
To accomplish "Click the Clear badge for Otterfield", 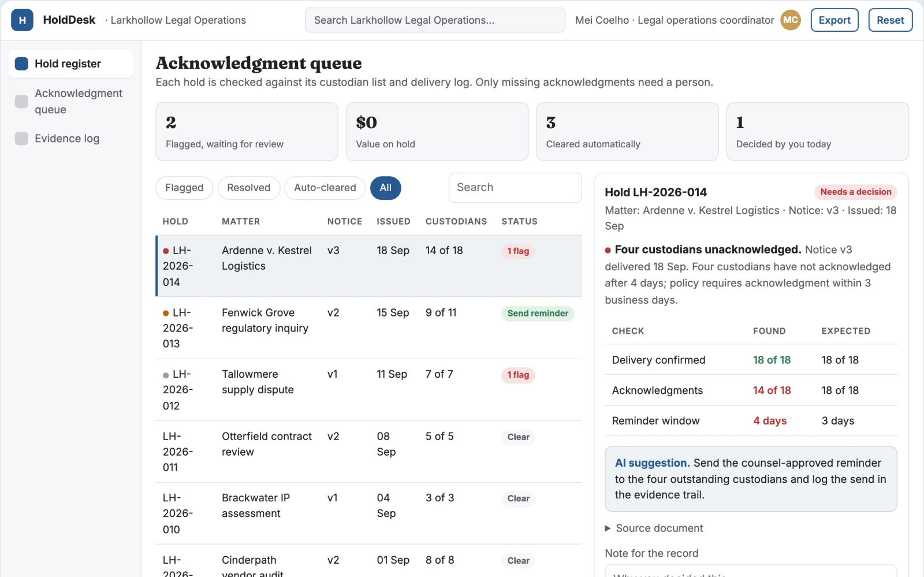I will coord(518,437).
